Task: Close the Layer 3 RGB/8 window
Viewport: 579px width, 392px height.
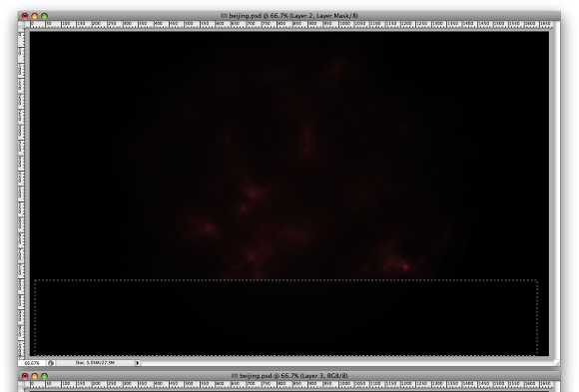Action: click(x=25, y=376)
